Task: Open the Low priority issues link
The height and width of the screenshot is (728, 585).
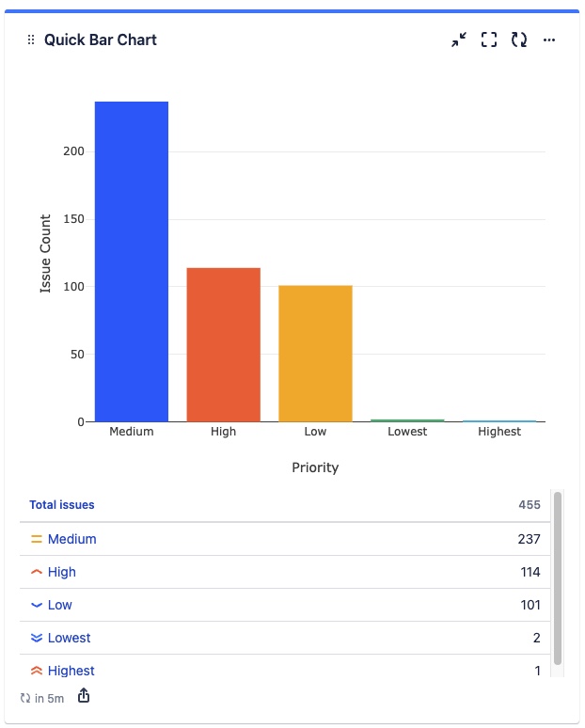Action: point(60,605)
